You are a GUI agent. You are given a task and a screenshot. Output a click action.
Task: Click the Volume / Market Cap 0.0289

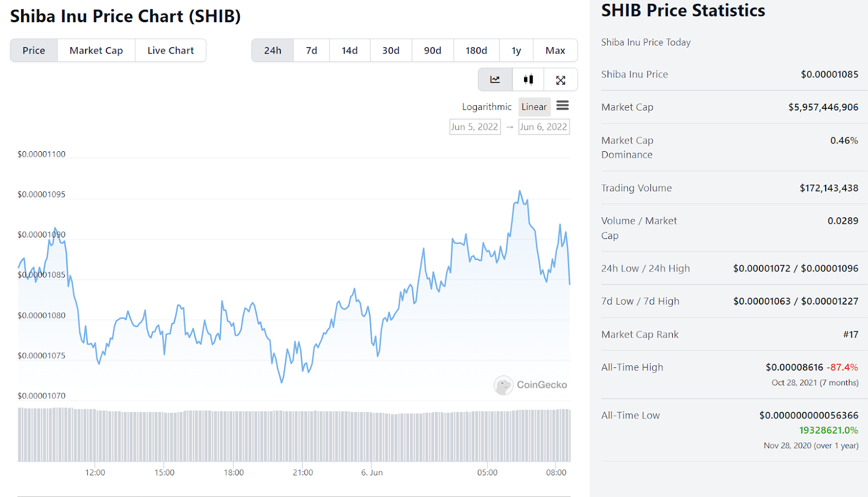click(x=843, y=221)
